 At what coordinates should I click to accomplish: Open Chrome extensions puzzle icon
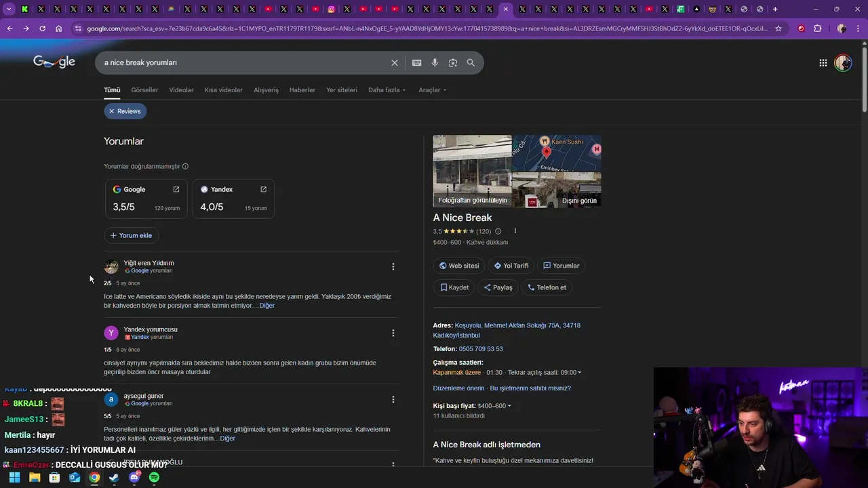817,28
